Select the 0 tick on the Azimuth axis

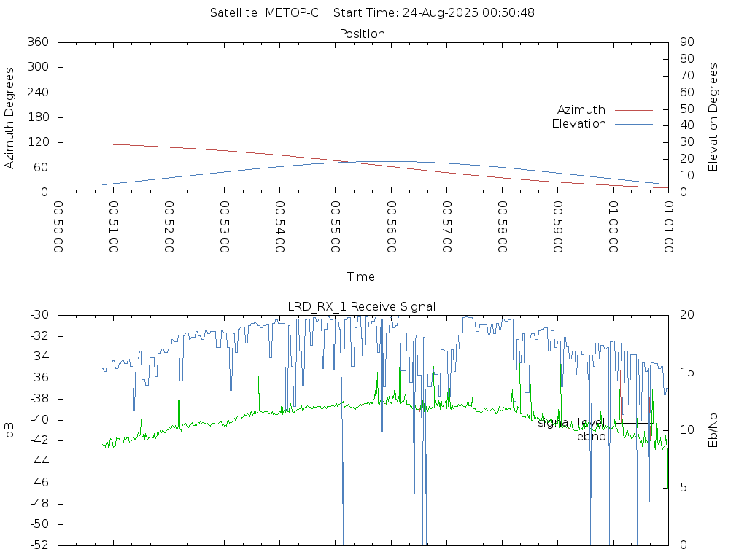coord(44,192)
